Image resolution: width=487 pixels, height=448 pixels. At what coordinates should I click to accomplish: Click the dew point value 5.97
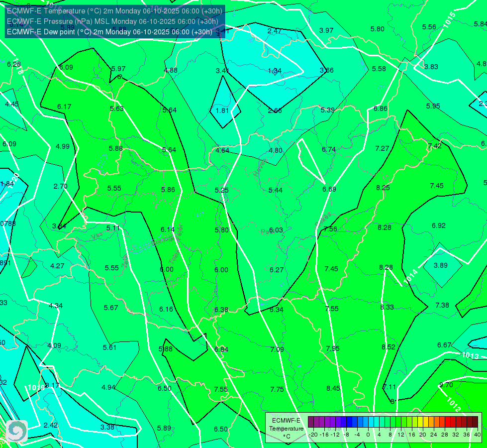click(x=118, y=69)
